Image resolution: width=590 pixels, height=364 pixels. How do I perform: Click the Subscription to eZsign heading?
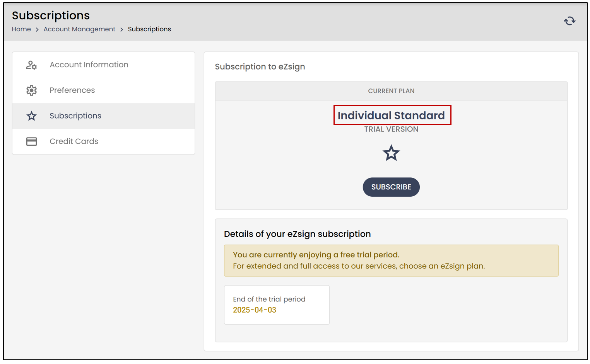[x=260, y=67]
